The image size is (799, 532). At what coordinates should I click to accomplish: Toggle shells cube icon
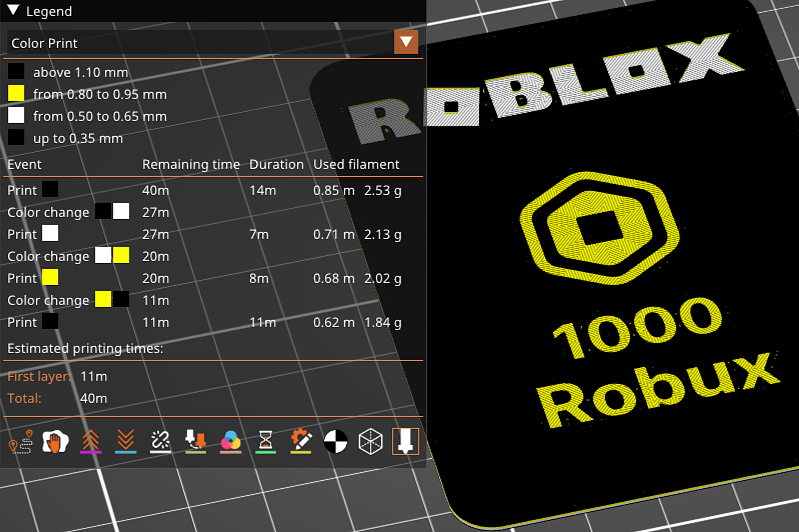click(x=370, y=441)
